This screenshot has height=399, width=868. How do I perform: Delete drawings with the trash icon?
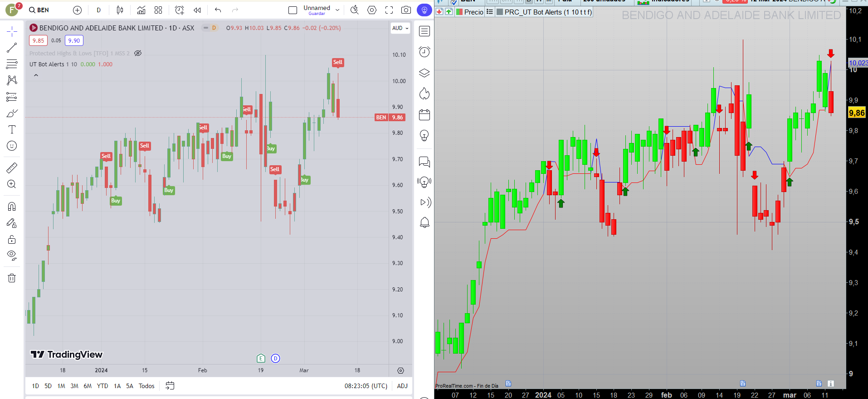[x=12, y=278]
